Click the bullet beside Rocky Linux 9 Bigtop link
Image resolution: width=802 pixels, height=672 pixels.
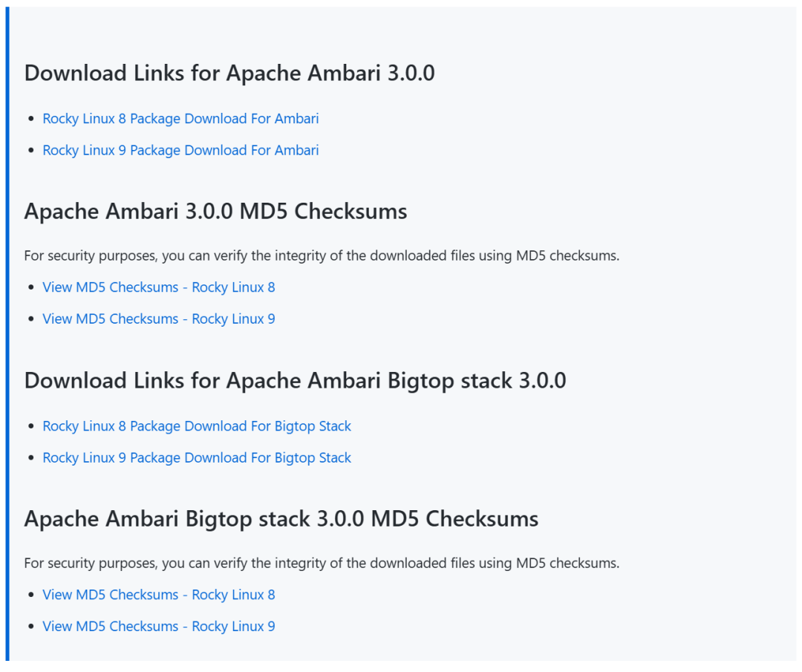30,457
